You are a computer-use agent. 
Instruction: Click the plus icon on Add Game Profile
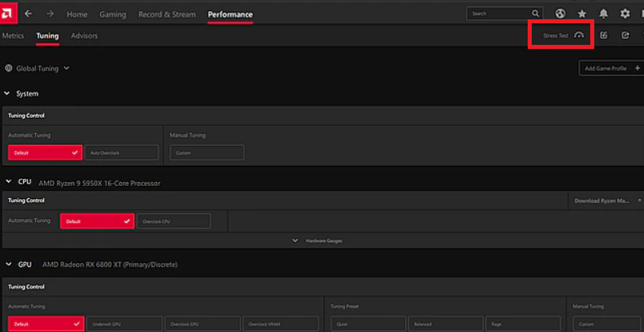(638, 68)
